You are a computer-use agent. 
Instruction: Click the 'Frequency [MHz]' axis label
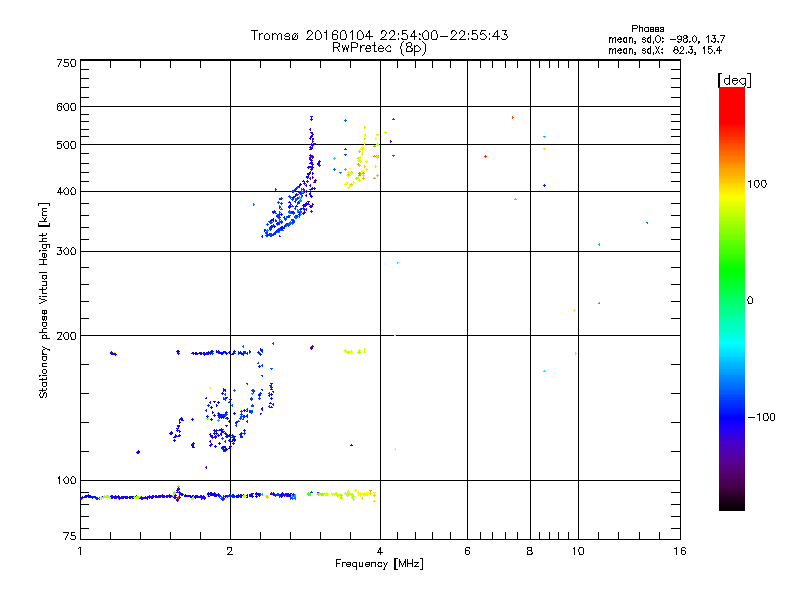(x=379, y=564)
